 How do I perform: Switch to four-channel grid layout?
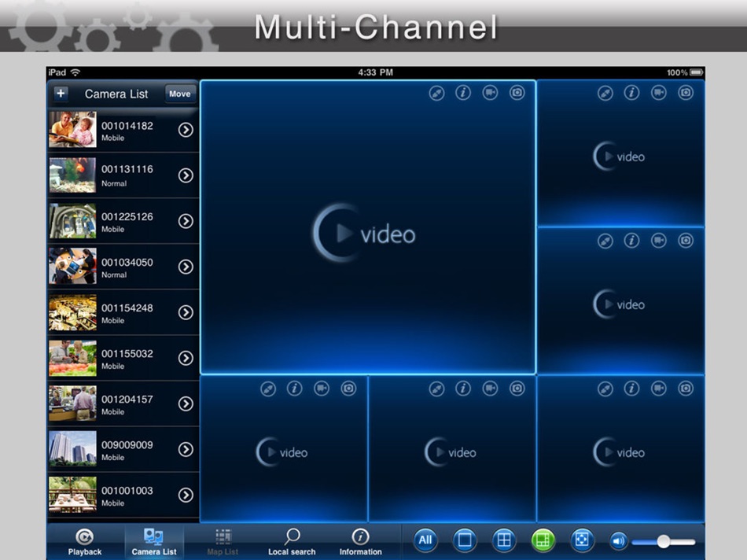tap(504, 540)
